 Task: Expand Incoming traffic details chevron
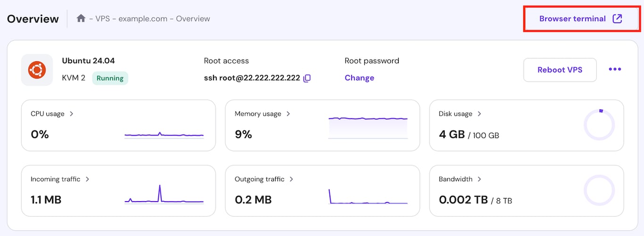(x=88, y=179)
